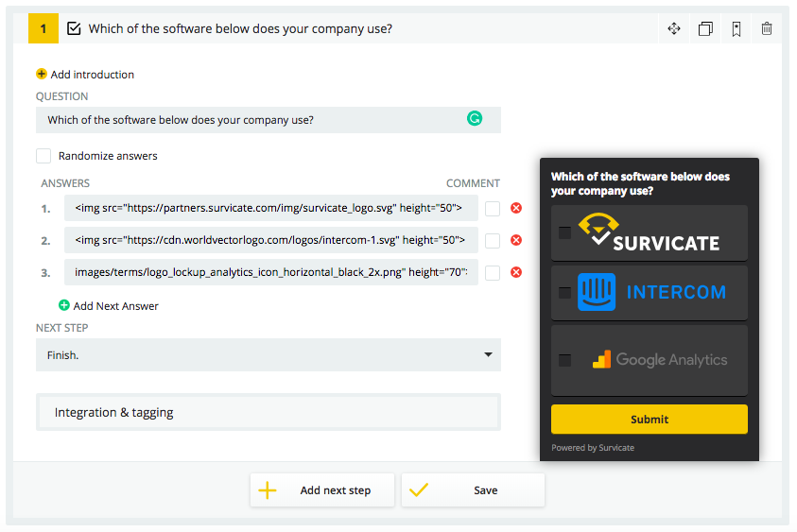Click the Survicate logo in the preview
Image resolution: width=797 pixels, height=532 pixels.
[x=650, y=232]
